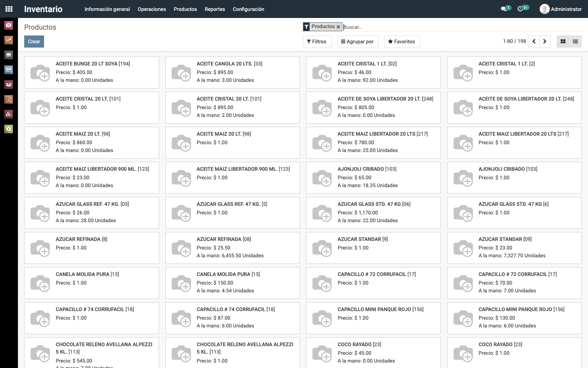Open the Información general menu
Image resolution: width=588 pixels, height=368 pixels.
point(107,9)
